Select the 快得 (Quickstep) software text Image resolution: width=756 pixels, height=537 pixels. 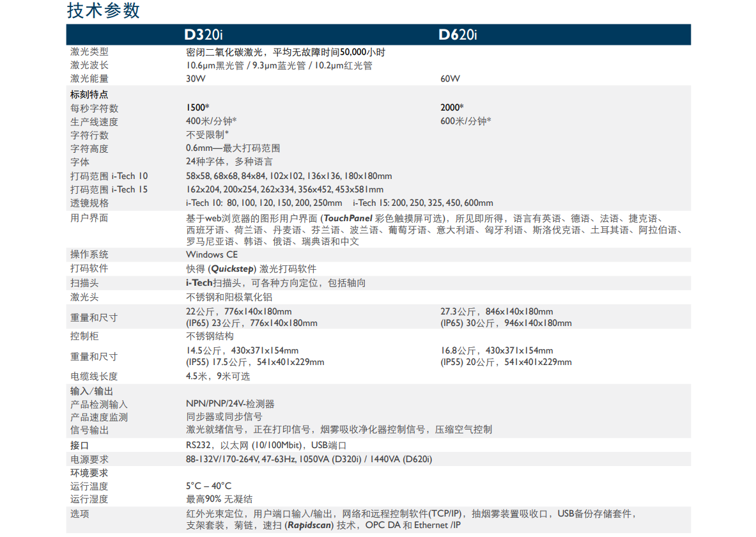[251, 268]
